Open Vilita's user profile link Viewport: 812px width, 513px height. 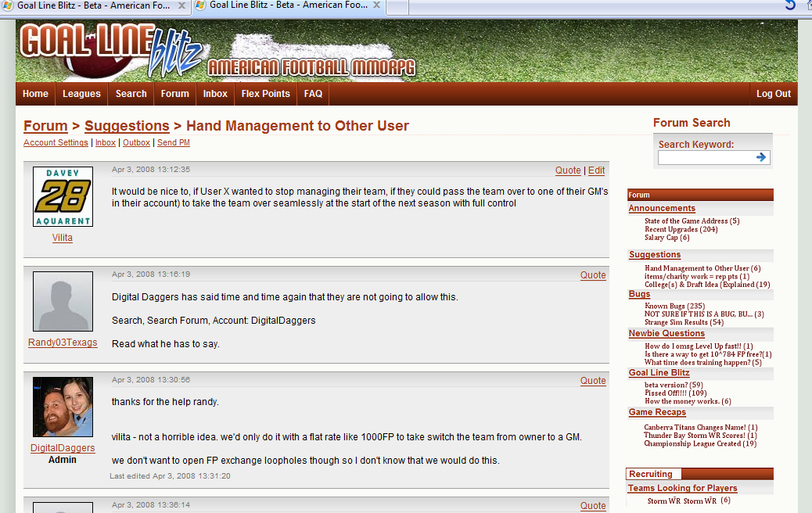pyautogui.click(x=62, y=238)
